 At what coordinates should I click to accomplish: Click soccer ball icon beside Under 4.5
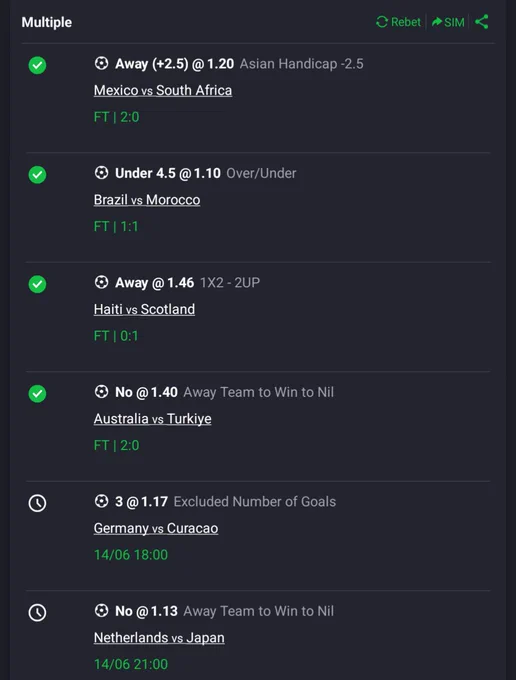101,173
